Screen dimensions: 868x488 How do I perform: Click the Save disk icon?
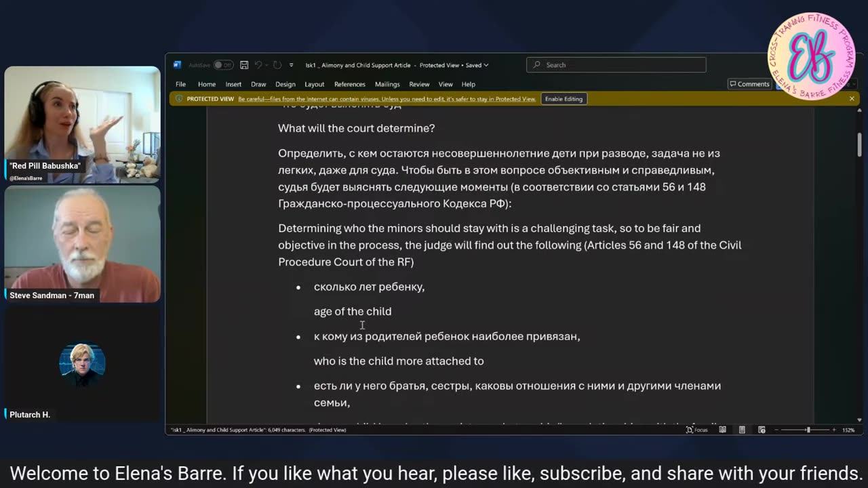pos(244,65)
